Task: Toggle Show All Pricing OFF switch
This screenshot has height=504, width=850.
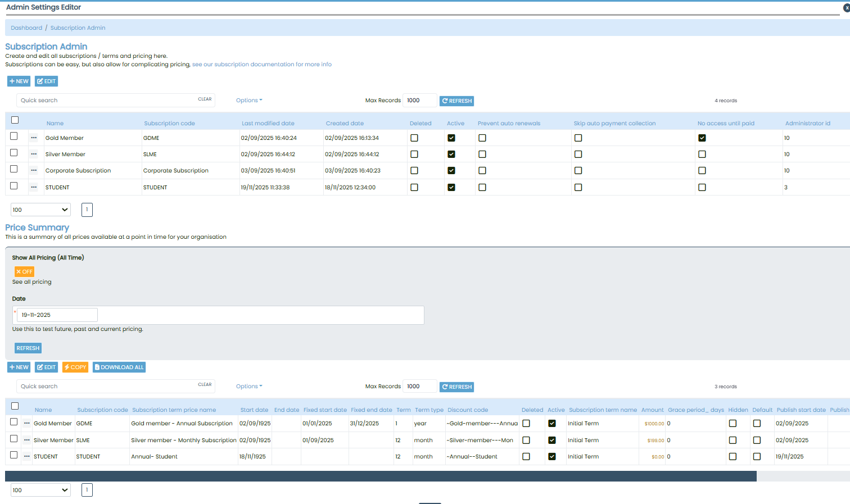Action: tap(24, 271)
